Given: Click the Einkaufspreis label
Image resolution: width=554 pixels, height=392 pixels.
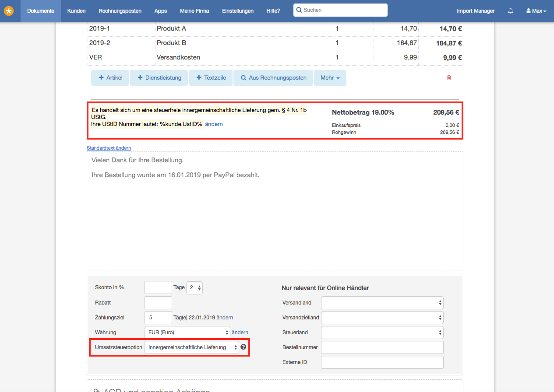Looking at the screenshot, I should point(346,125).
